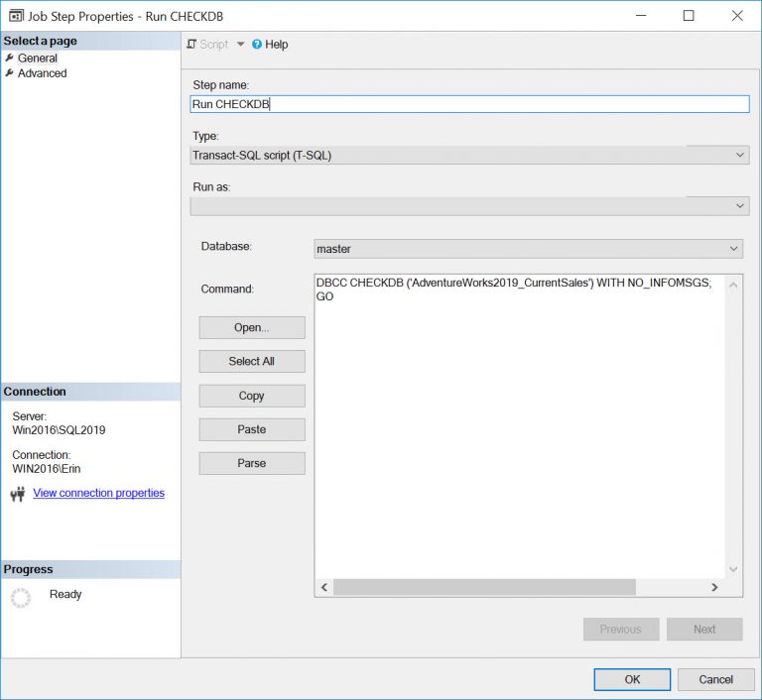Click the Help icon
This screenshot has height=700, width=762.
257,45
